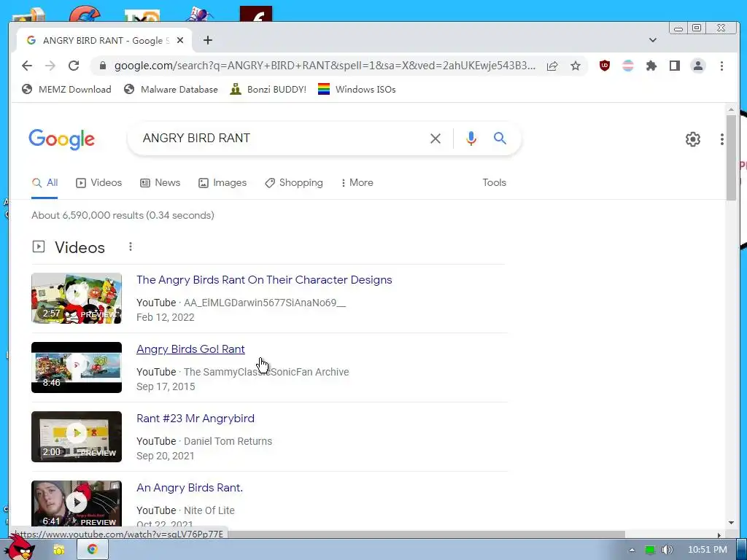Open the MEMZ Download bookmark
The width and height of the screenshot is (747, 560).
pos(66,90)
